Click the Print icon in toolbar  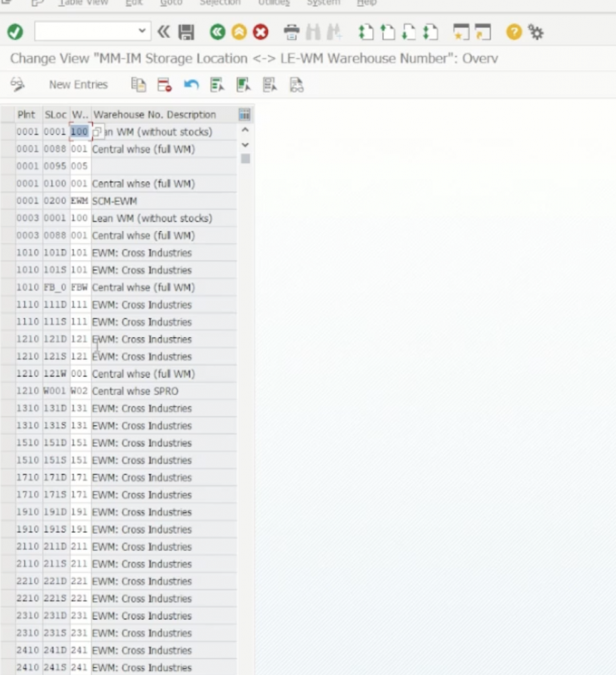tap(291, 32)
